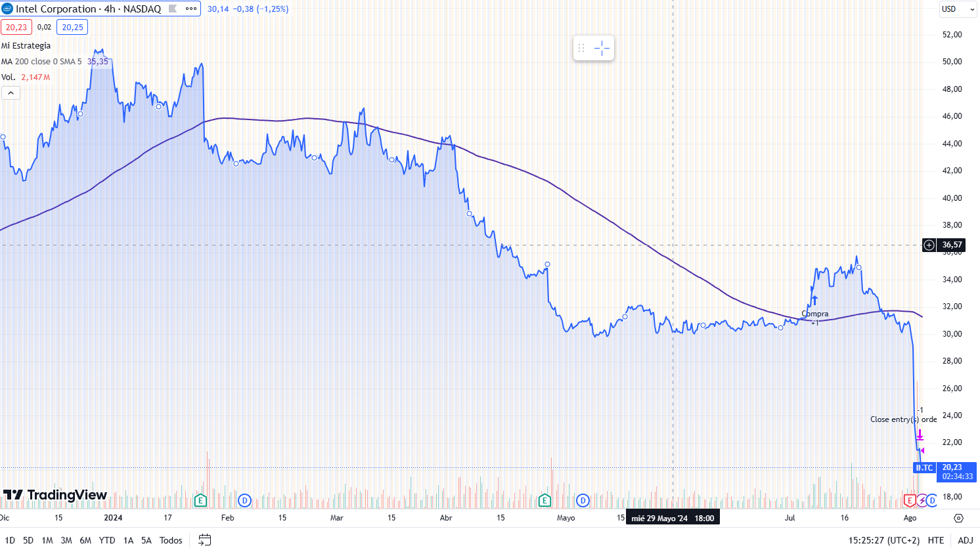
Task: Click the Jul label on time axis
Action: [790, 518]
